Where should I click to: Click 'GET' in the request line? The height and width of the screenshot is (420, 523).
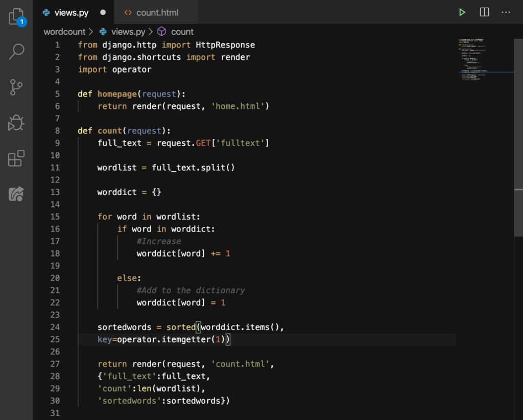click(x=203, y=143)
